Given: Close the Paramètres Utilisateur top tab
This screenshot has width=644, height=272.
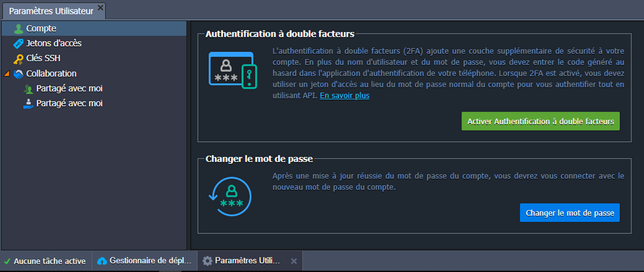Looking at the screenshot, I should [101, 7].
